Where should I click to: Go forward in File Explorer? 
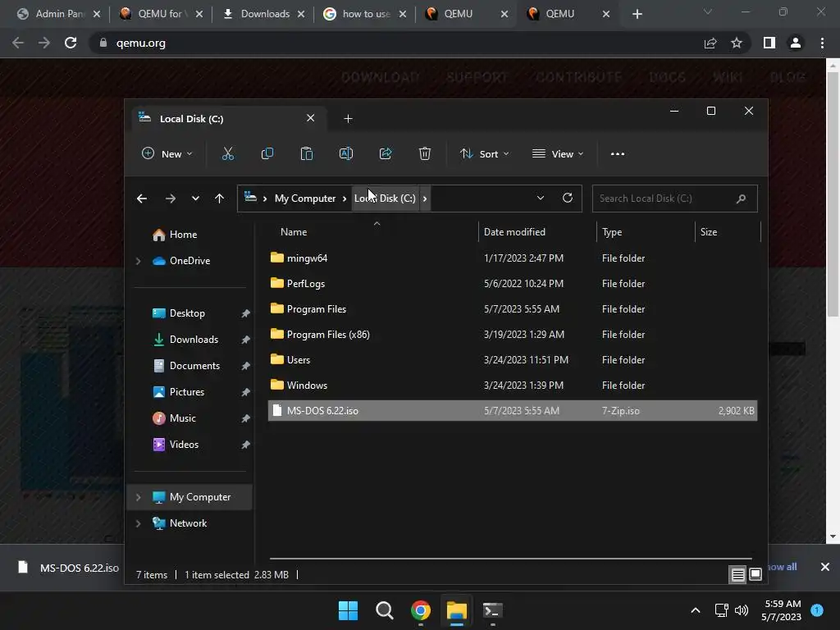point(171,199)
